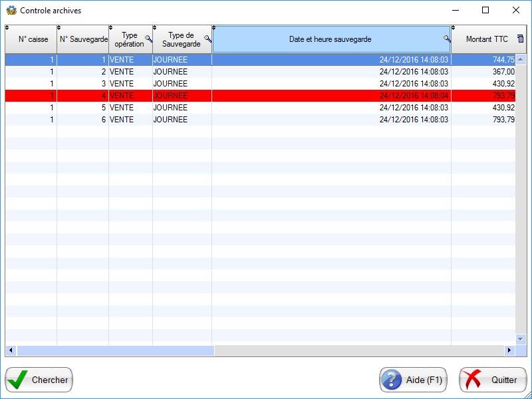Click the vertical scrollbar up arrow
532x399 pixels.
pyautogui.click(x=521, y=60)
